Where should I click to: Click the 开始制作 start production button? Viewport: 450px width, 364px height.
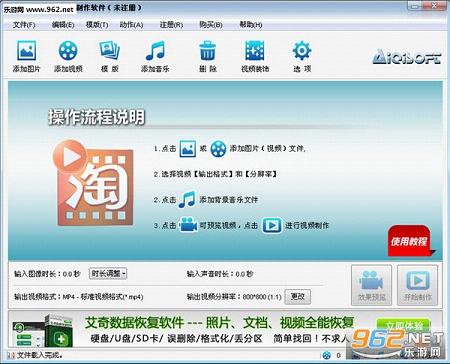coord(417,285)
